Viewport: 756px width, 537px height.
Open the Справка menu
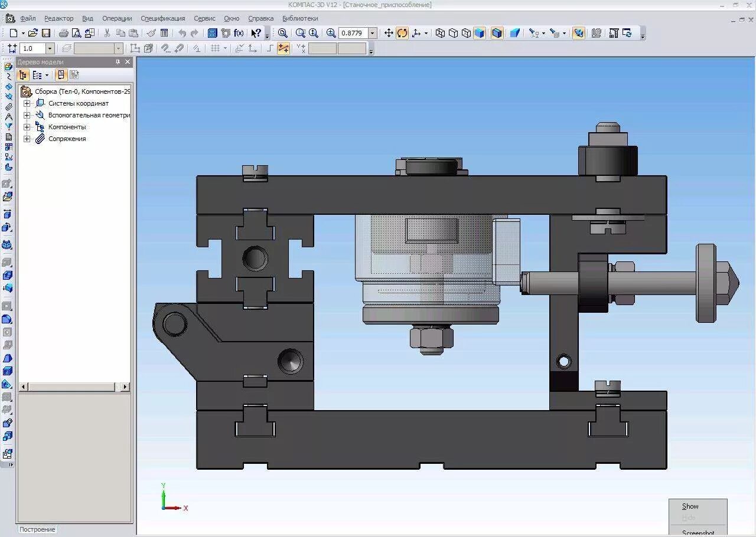[260, 18]
